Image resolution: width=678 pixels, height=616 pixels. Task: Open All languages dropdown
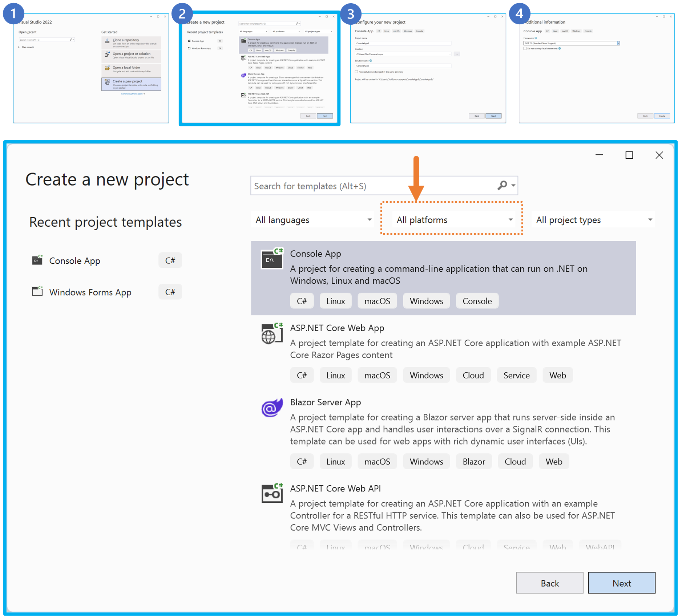(313, 220)
